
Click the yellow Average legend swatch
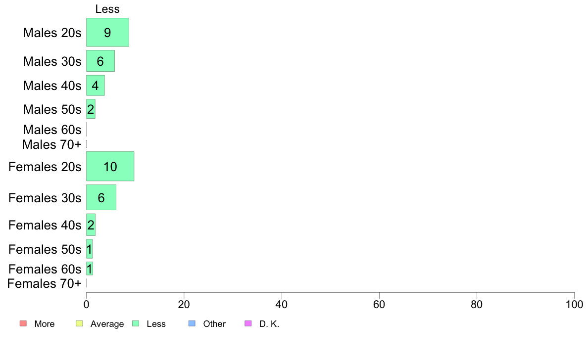click(x=79, y=323)
